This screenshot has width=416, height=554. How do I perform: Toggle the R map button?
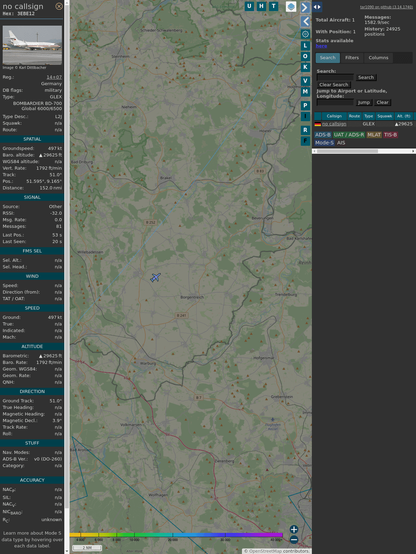coord(305,130)
